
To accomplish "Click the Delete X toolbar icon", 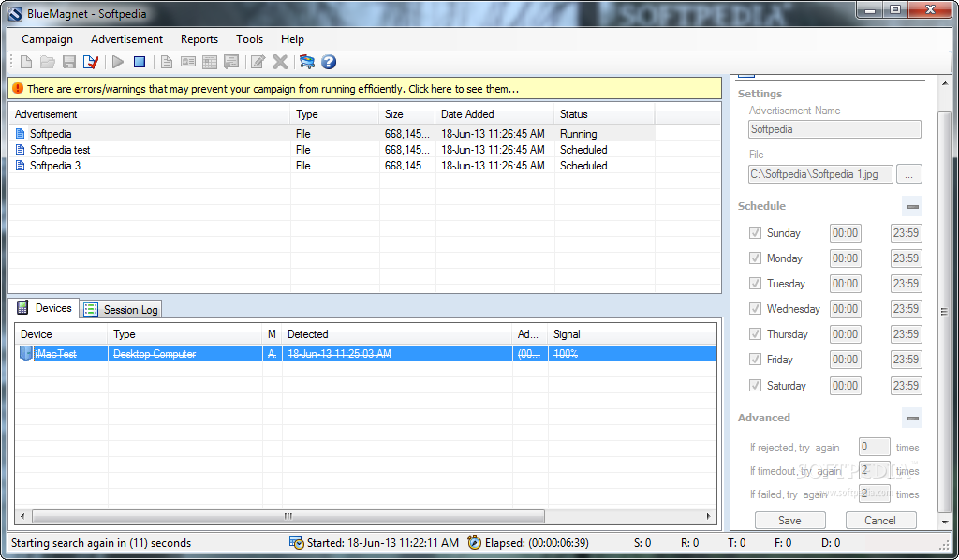I will click(280, 62).
